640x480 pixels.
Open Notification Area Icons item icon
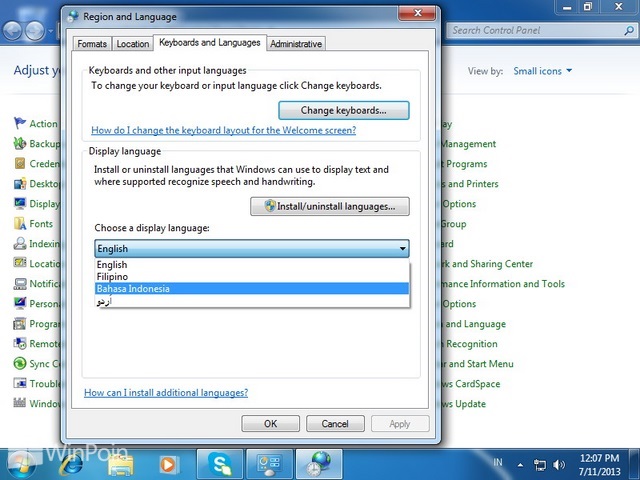(x=20, y=283)
